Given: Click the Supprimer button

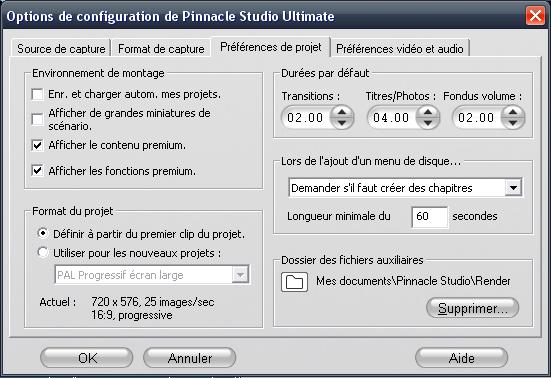Looking at the screenshot, I should click(x=472, y=308).
